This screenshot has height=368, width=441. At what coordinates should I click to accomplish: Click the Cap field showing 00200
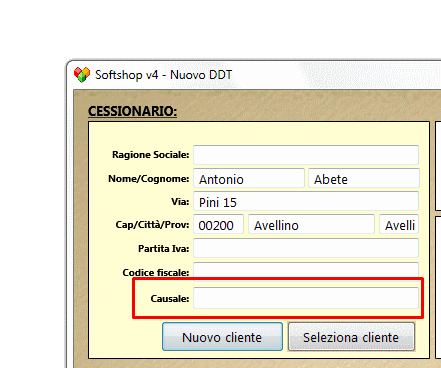coord(219,224)
